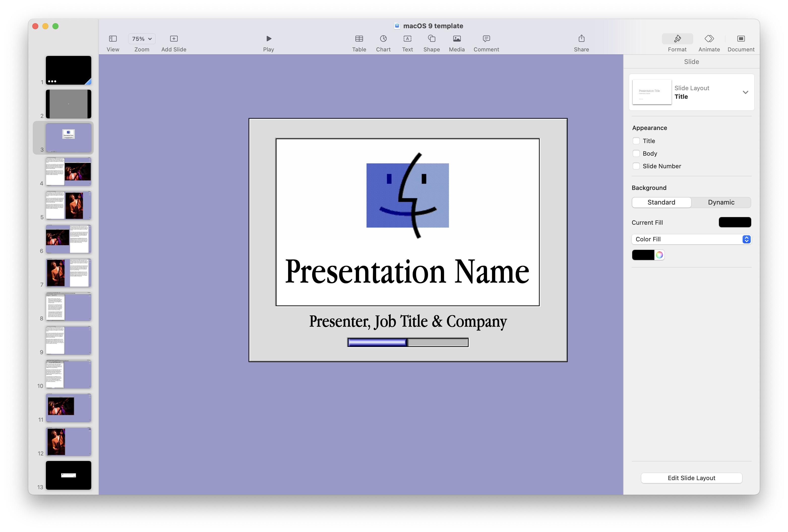Select slide 9 thumbnail
788x532 pixels.
click(x=69, y=340)
